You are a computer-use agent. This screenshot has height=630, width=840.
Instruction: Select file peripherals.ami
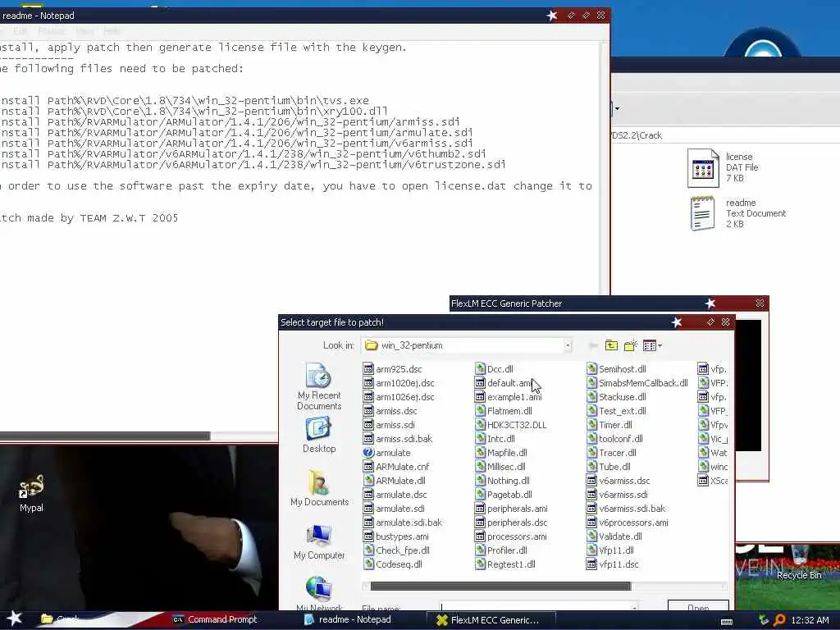[x=511, y=509]
